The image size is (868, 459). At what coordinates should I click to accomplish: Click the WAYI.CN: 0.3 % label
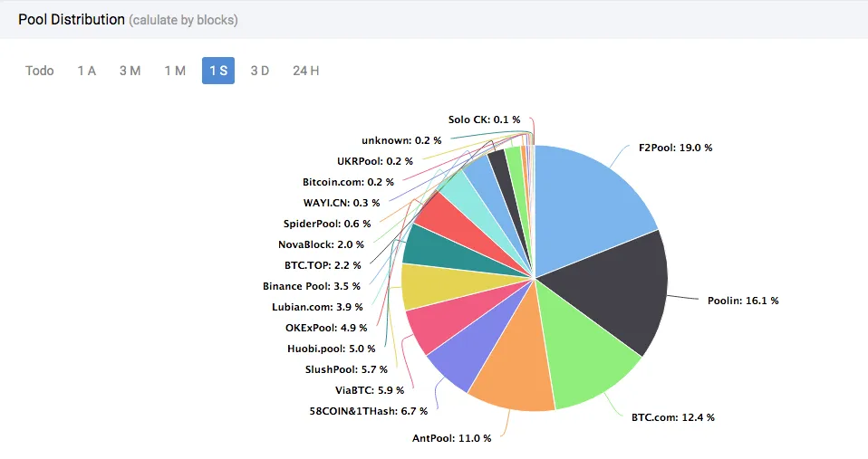[x=342, y=203]
